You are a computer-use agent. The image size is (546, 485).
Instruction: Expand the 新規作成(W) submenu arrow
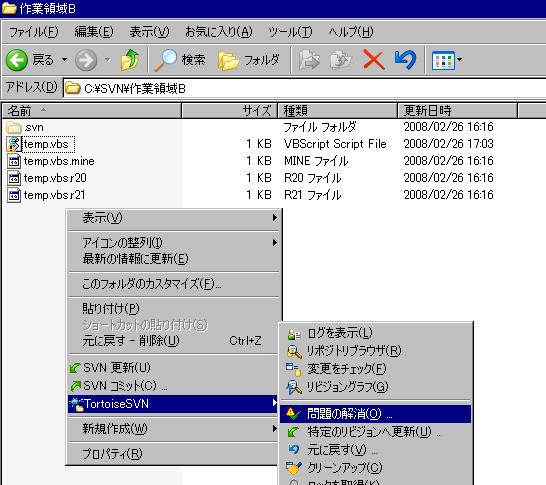(275, 429)
